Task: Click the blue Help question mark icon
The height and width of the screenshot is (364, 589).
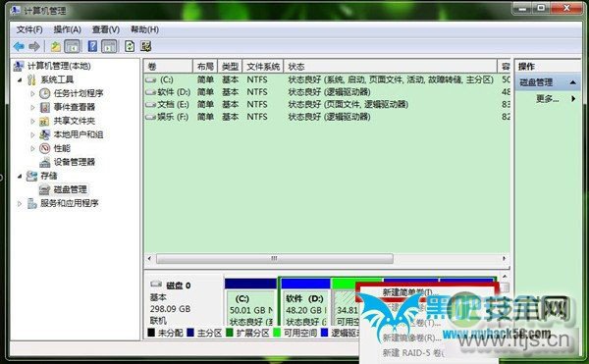Action: pyautogui.click(x=92, y=46)
